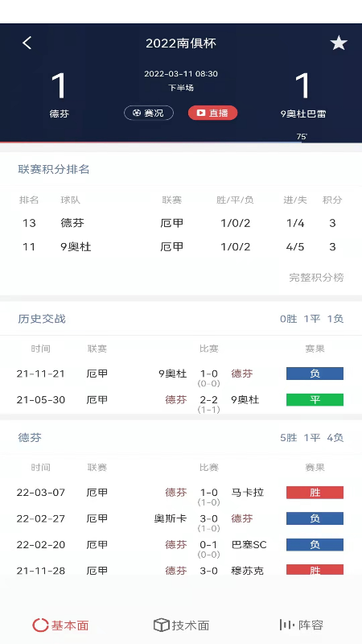The height and width of the screenshot is (644, 362).
Task: Select the 1/4 goals cell for 德芬
Action: 295,223
